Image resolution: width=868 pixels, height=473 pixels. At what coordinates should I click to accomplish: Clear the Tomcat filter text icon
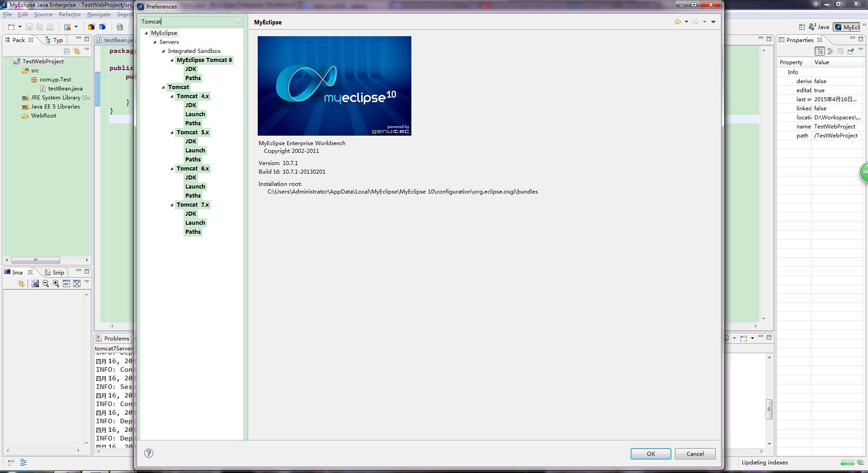(x=239, y=21)
